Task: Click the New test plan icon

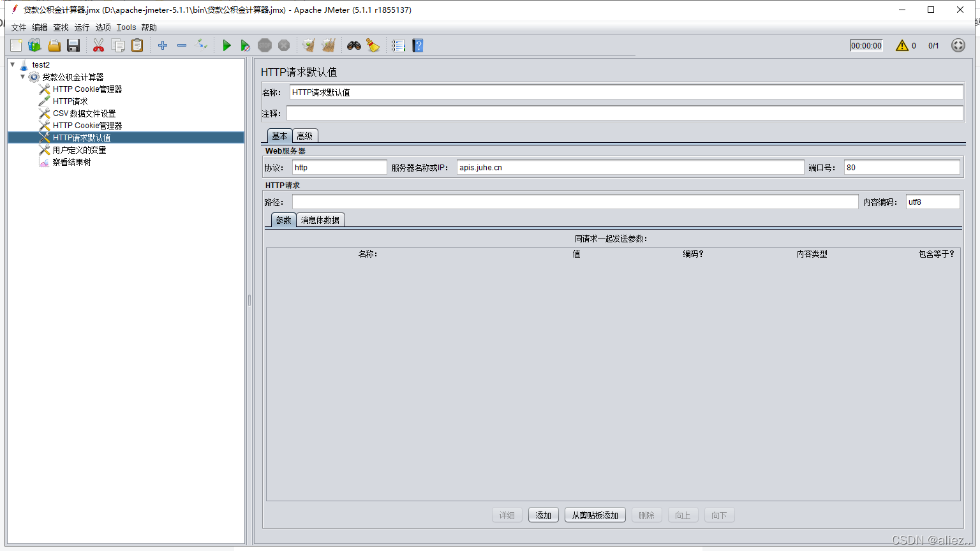Action: pos(16,45)
